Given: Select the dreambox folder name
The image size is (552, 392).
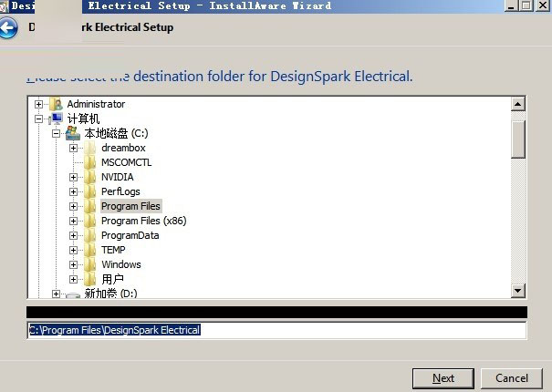Looking at the screenshot, I should pyautogui.click(x=123, y=148).
